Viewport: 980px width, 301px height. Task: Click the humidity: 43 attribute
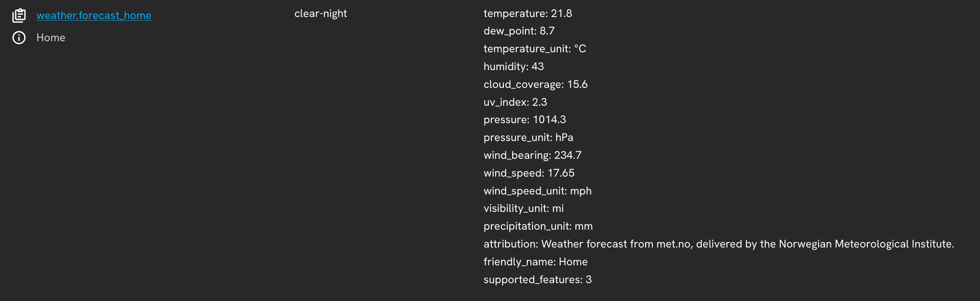point(514,67)
